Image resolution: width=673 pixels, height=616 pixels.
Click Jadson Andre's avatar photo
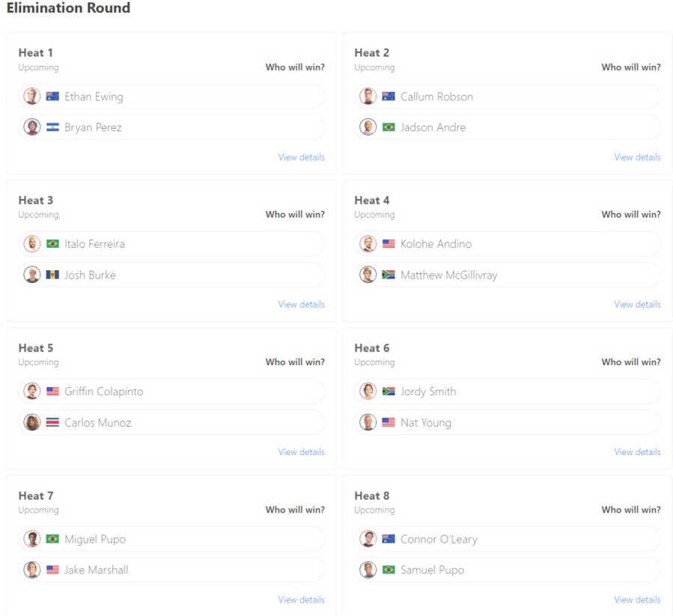368,127
